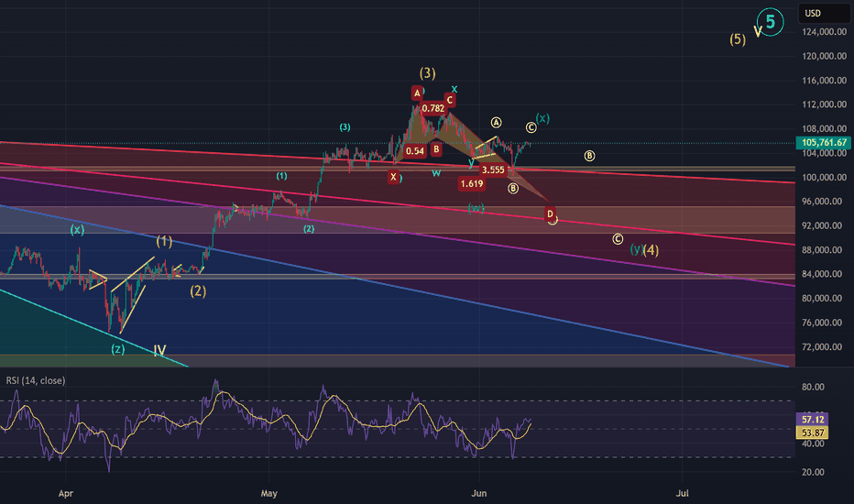854x504 pixels.
Task: Select the yellow (3) wave label at peak
Action: pos(427,73)
